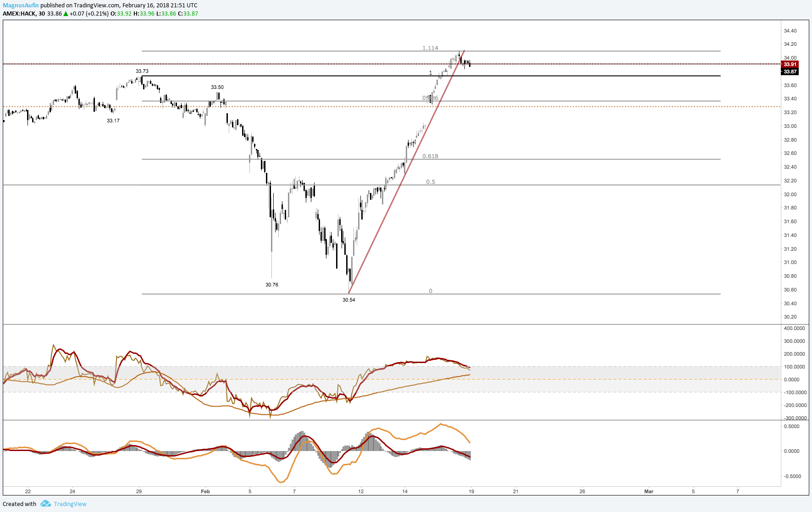Screen dimensions: 812x512
Task: Click the 33.17 low price annotation
Action: pyautogui.click(x=113, y=121)
